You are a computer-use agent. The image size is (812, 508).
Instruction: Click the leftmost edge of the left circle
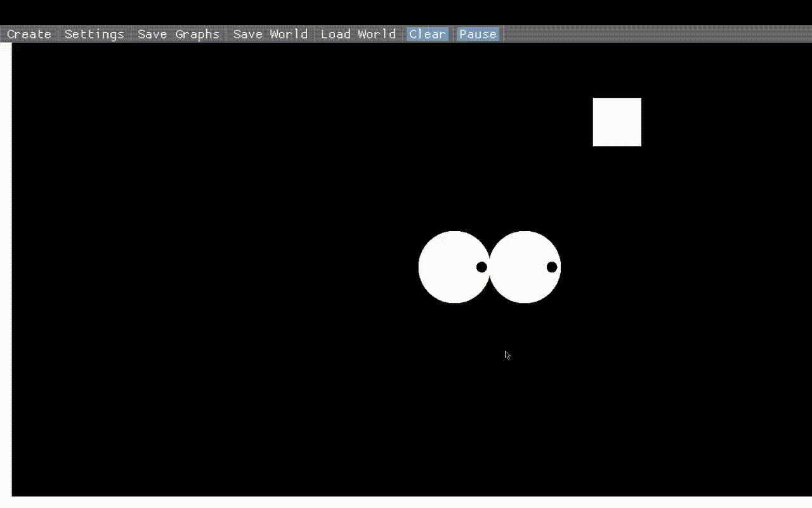coord(420,267)
